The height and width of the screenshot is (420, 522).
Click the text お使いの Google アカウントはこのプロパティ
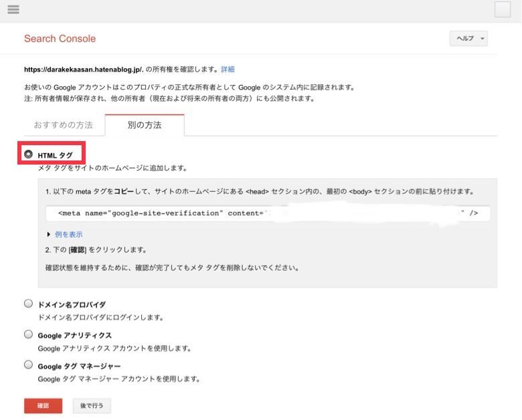[190, 88]
